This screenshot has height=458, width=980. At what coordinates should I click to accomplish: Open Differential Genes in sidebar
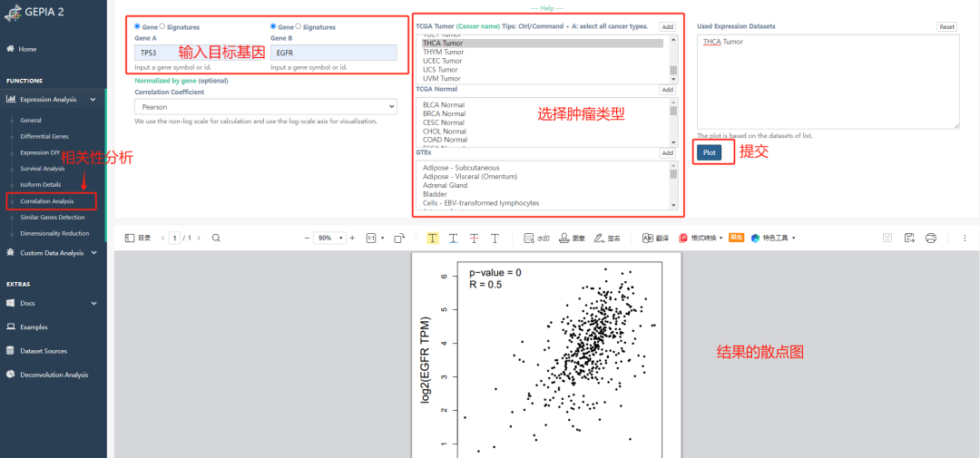click(x=44, y=136)
